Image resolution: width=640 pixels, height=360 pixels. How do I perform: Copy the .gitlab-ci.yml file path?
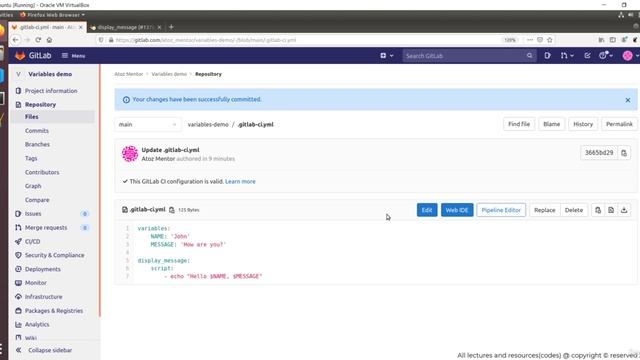pos(172,210)
